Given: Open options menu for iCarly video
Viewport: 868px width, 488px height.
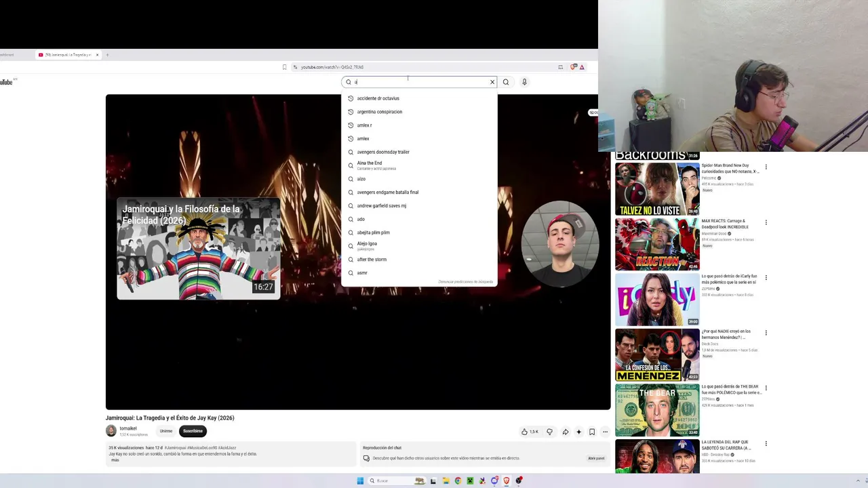Looking at the screenshot, I should coord(766,277).
